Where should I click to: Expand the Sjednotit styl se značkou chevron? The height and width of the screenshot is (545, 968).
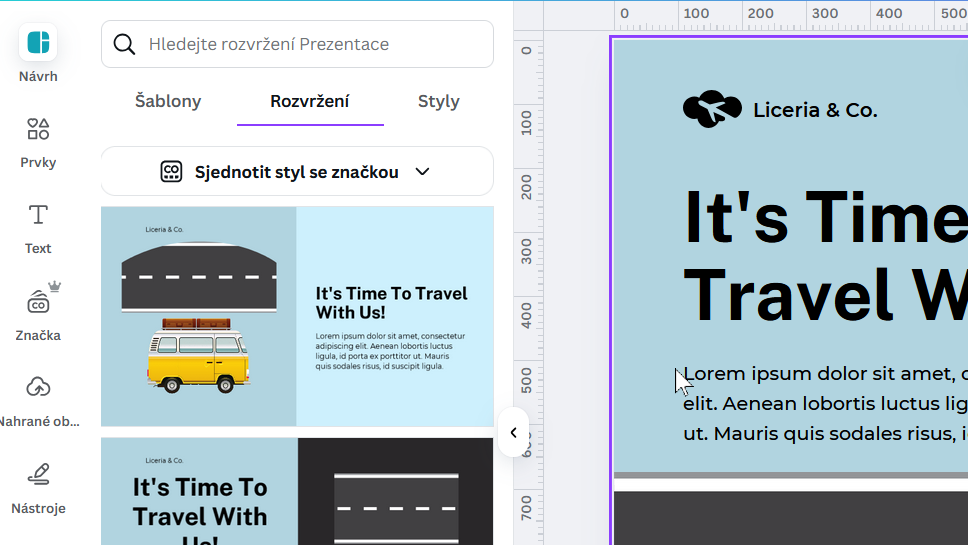(422, 172)
